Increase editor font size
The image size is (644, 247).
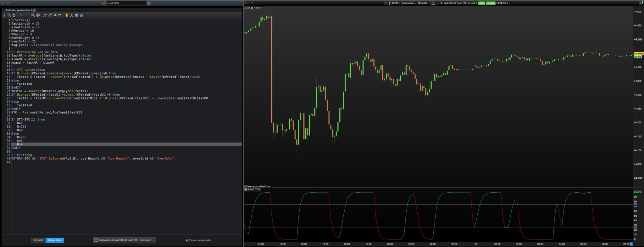pos(50,15)
